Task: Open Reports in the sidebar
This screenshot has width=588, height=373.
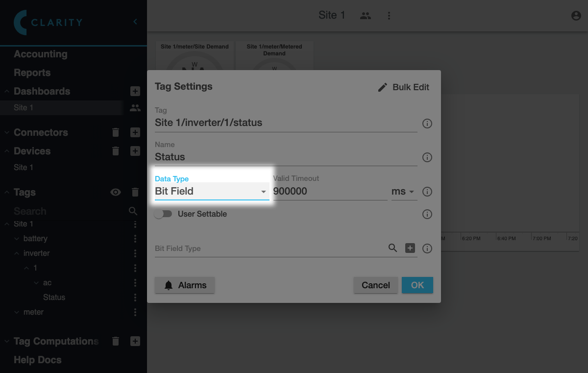Action: click(32, 73)
